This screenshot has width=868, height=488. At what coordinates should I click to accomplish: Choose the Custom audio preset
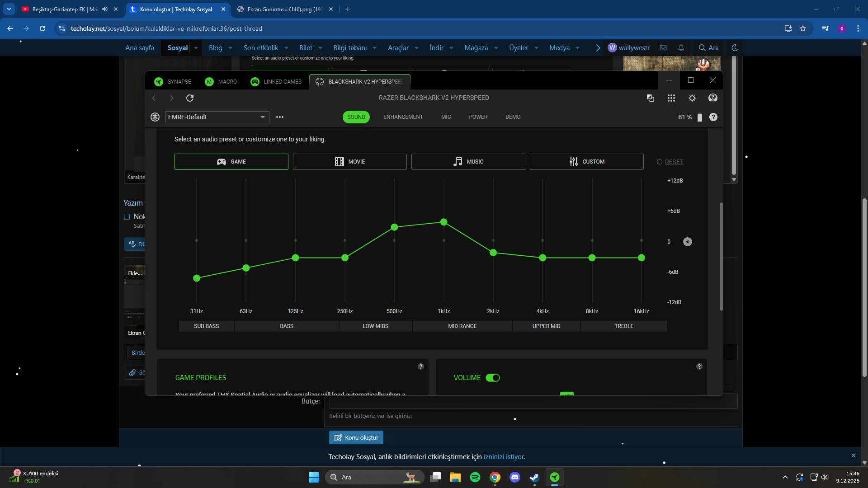[587, 162]
